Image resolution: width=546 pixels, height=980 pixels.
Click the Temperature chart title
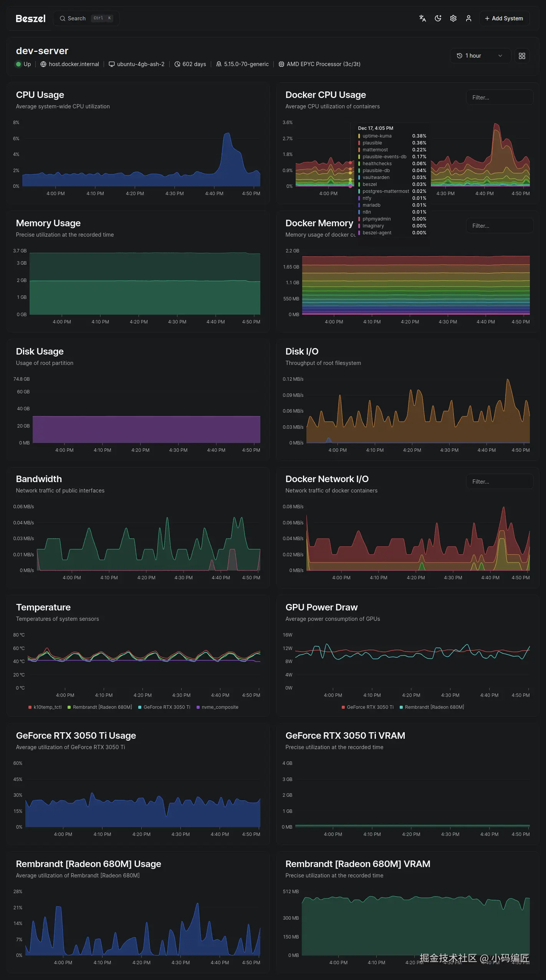click(43, 607)
